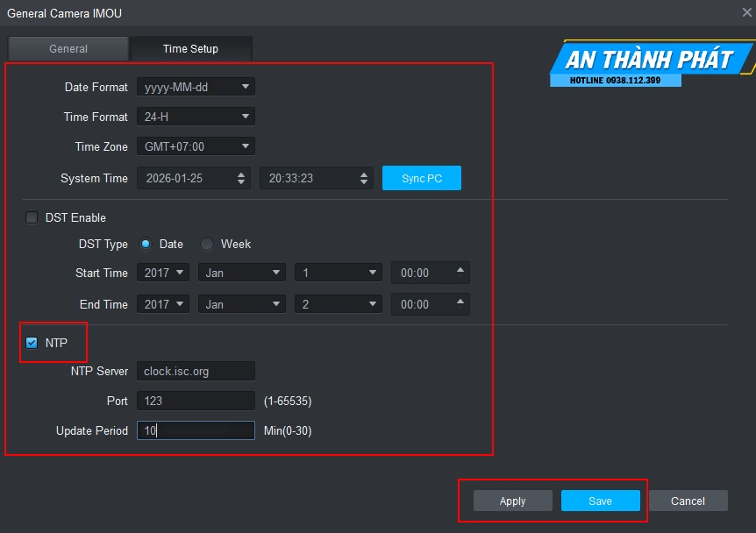Open the Time Zone GMT+07:00 dropdown
This screenshot has width=756, height=533.
tap(196, 146)
